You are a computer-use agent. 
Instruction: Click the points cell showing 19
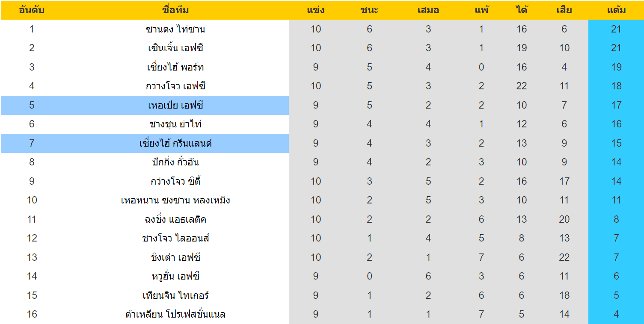(x=616, y=67)
